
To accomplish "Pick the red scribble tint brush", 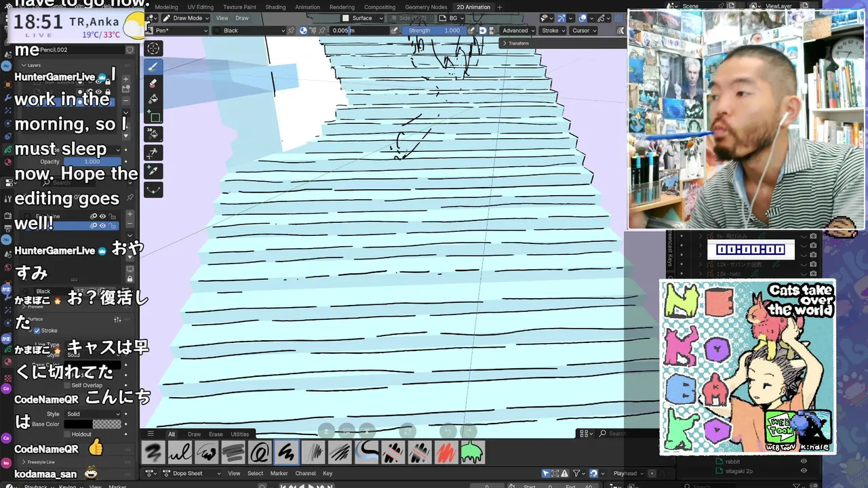I will [x=445, y=452].
